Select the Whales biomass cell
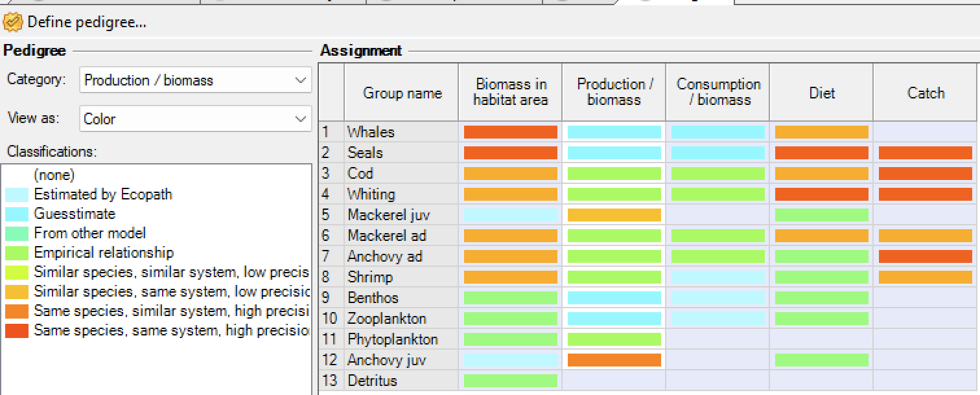980x395 pixels. (x=510, y=132)
